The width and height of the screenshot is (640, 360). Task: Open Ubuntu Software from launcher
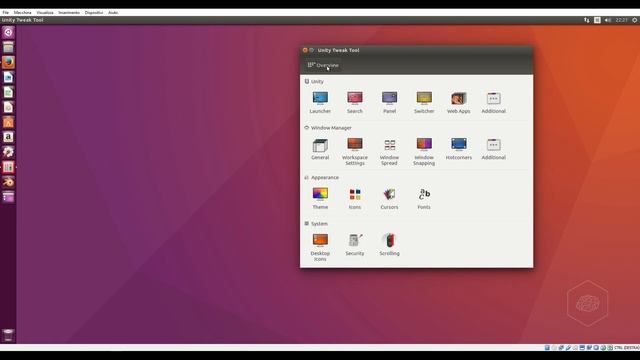pyautogui.click(x=8, y=122)
